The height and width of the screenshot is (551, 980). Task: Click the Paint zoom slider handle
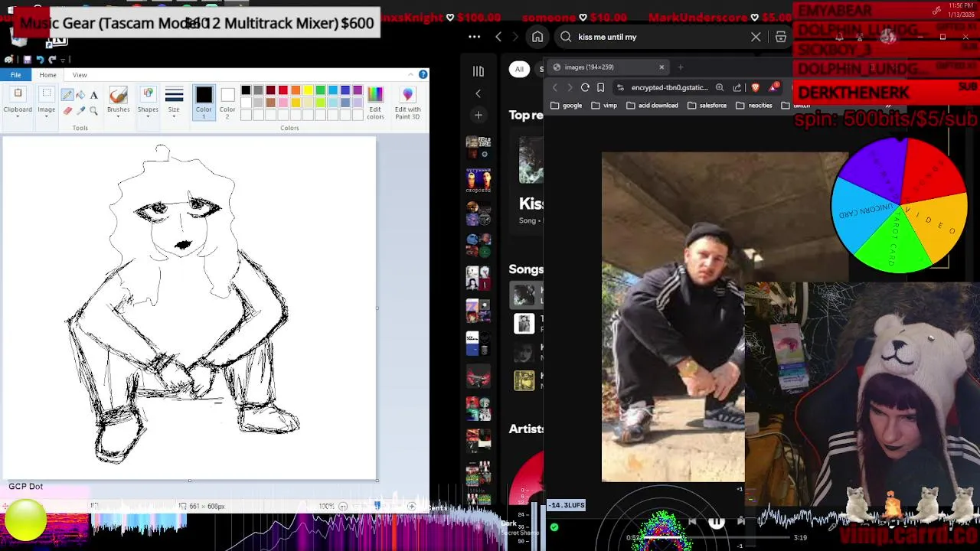click(377, 506)
